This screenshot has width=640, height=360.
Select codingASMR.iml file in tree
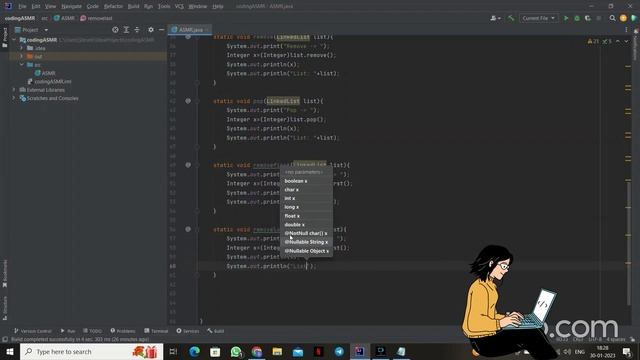(x=49, y=82)
